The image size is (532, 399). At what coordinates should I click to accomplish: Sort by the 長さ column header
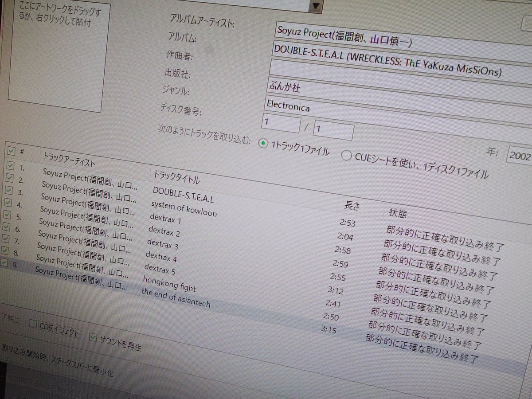352,206
